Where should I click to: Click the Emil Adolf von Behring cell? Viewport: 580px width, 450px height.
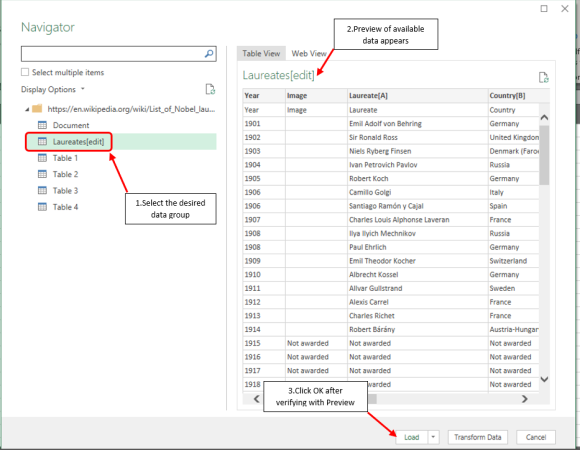point(418,124)
